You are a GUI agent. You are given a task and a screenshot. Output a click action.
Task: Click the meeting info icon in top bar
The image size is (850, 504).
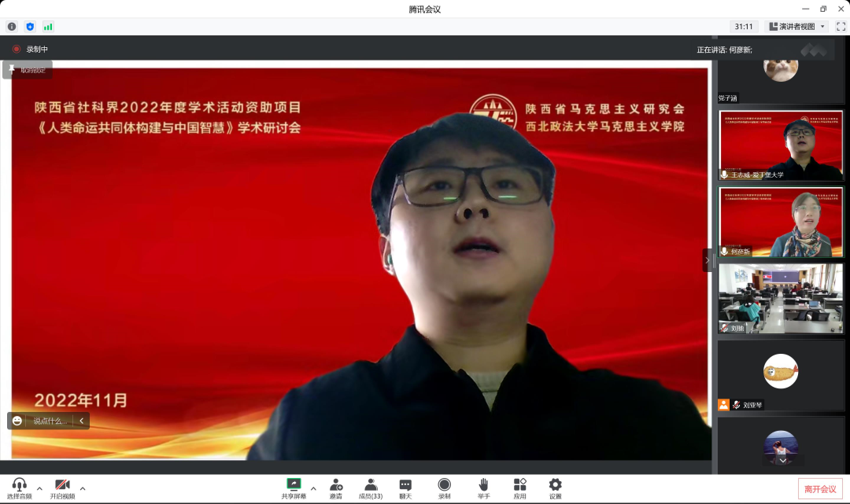click(x=12, y=27)
